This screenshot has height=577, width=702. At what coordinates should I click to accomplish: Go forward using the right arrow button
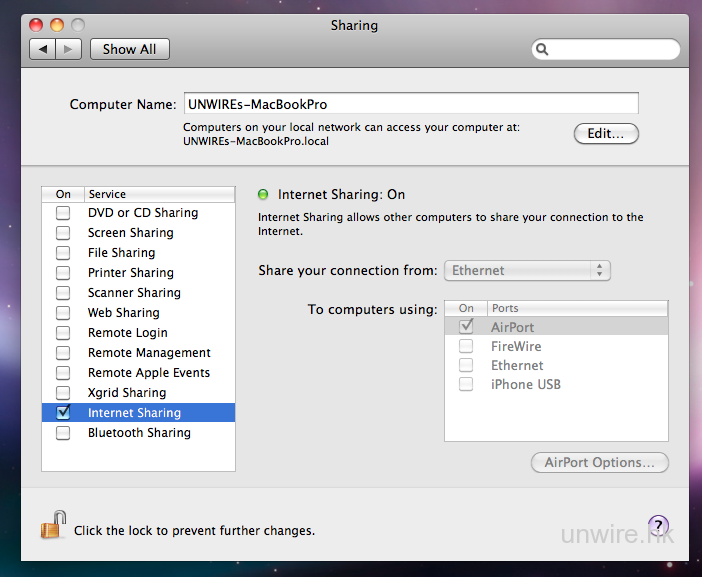(x=68, y=49)
